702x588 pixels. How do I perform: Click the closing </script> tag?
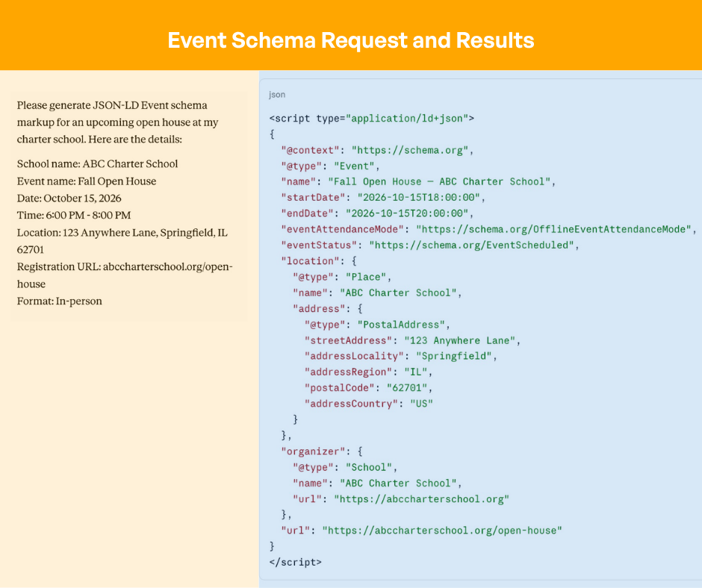point(295,563)
